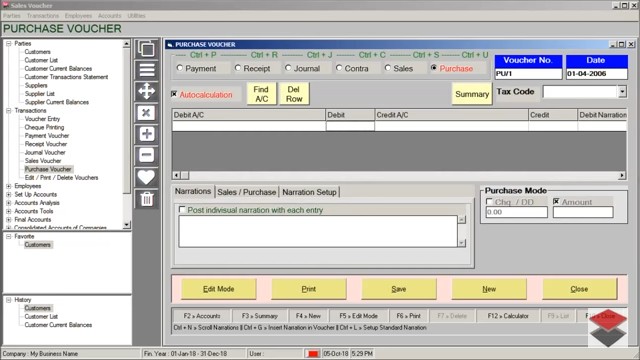Click the plus icon in vertical toolbar
This screenshot has height=360, width=640.
pos(147,134)
